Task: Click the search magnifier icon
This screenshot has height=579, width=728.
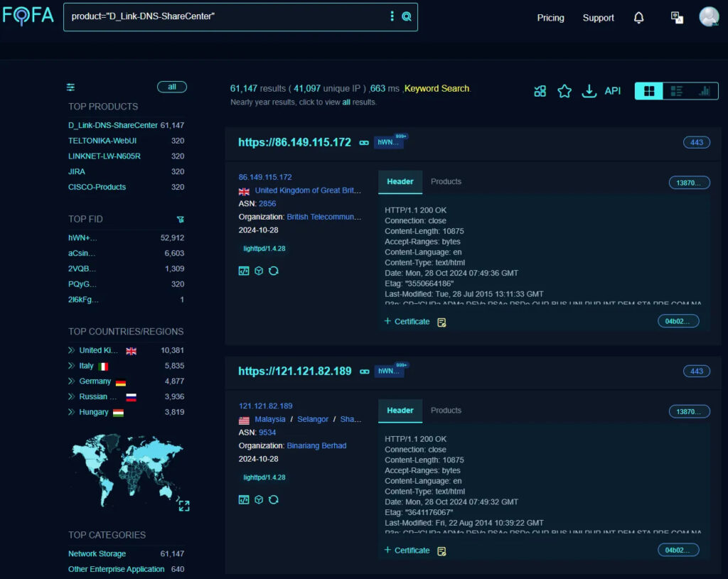Action: 406,17
